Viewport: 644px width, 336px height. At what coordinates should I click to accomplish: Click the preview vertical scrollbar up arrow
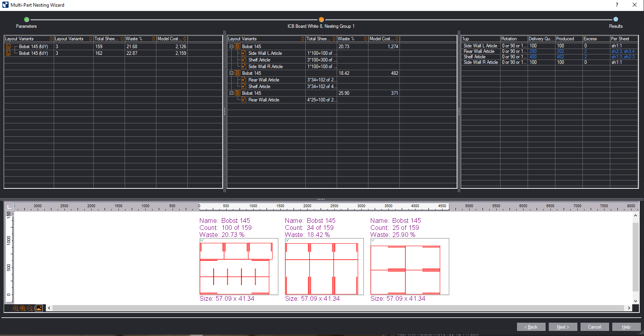pyautogui.click(x=636, y=215)
